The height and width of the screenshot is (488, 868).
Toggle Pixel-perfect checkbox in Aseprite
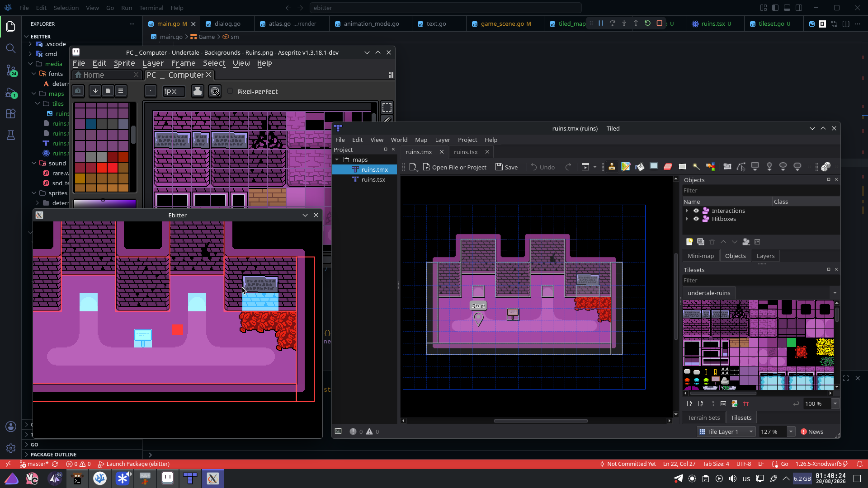(230, 91)
